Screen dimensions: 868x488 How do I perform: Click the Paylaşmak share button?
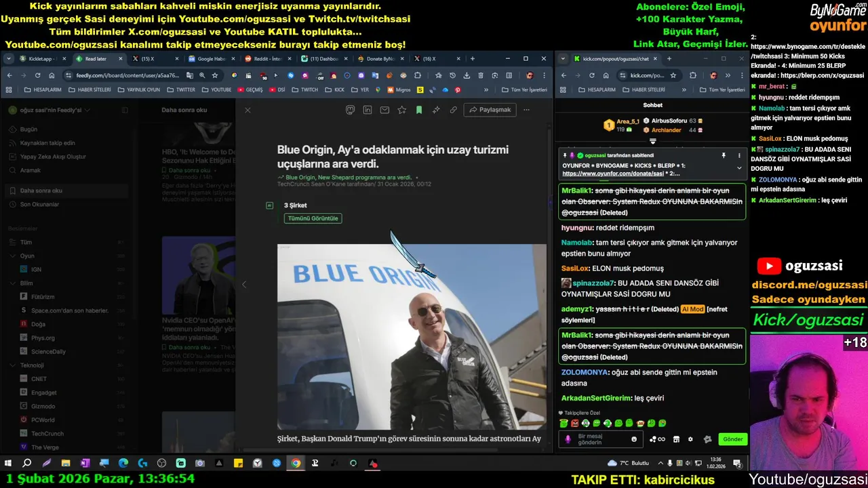click(x=490, y=110)
